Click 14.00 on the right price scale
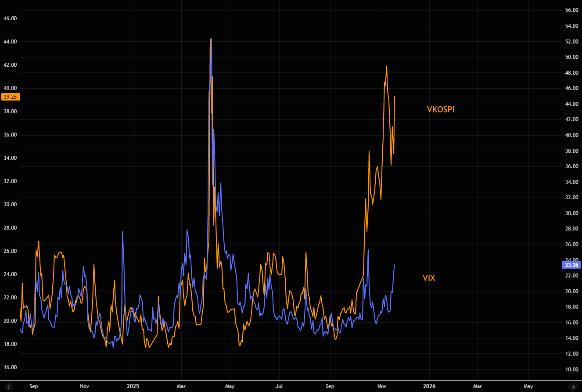This screenshot has width=582, height=392. (x=572, y=338)
